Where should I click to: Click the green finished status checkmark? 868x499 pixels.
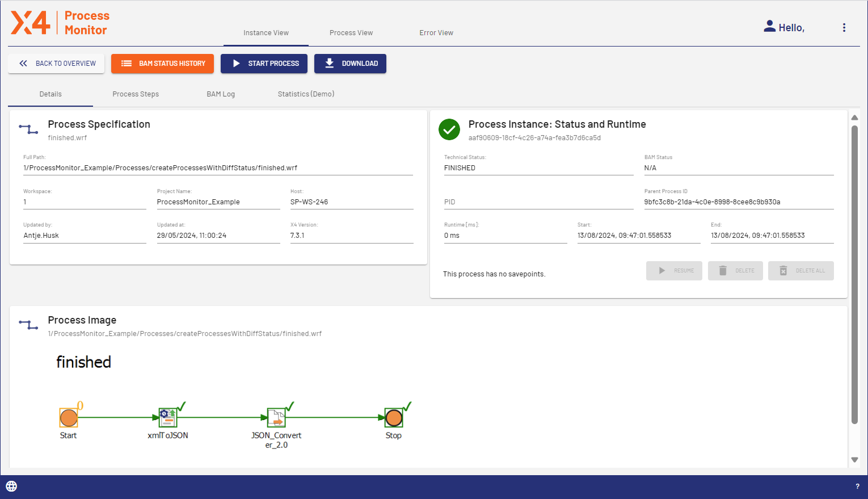click(449, 129)
